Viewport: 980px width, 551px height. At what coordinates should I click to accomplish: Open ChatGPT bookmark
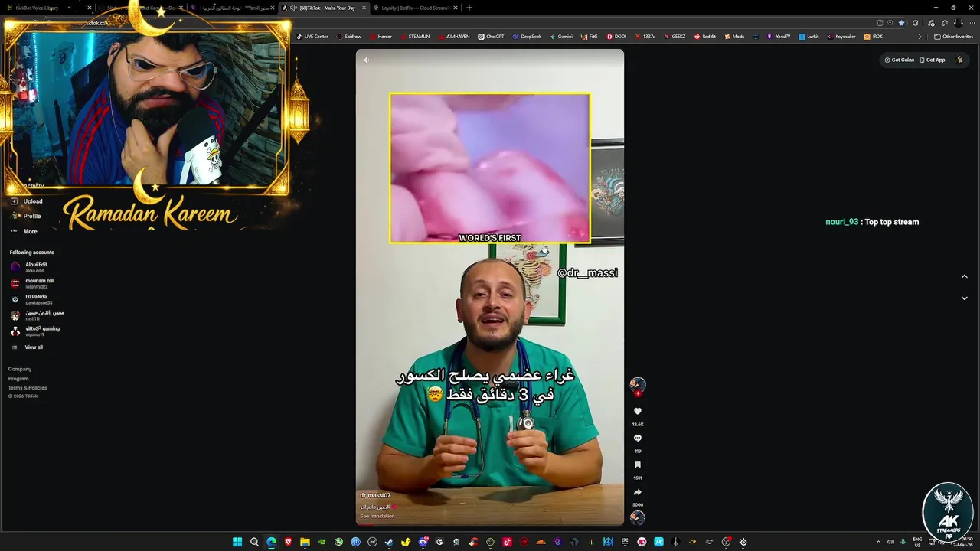[x=491, y=37]
